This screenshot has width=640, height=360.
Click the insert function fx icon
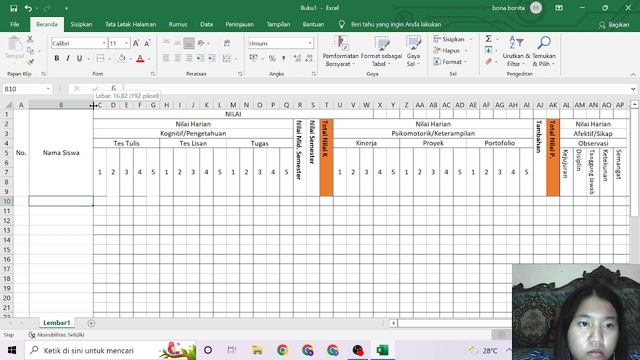(114, 89)
